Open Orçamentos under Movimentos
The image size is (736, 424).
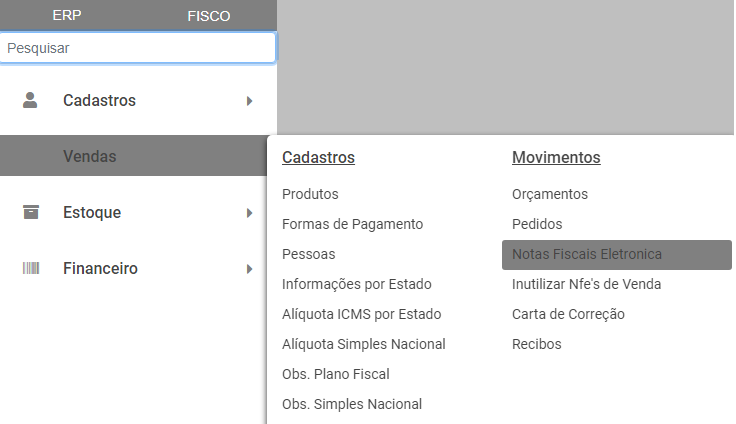click(549, 194)
